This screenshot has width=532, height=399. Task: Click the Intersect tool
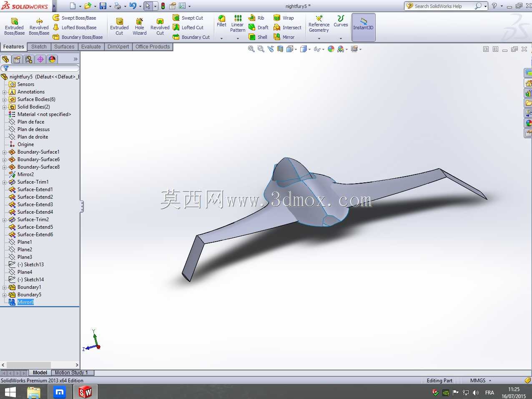pyautogui.click(x=287, y=28)
